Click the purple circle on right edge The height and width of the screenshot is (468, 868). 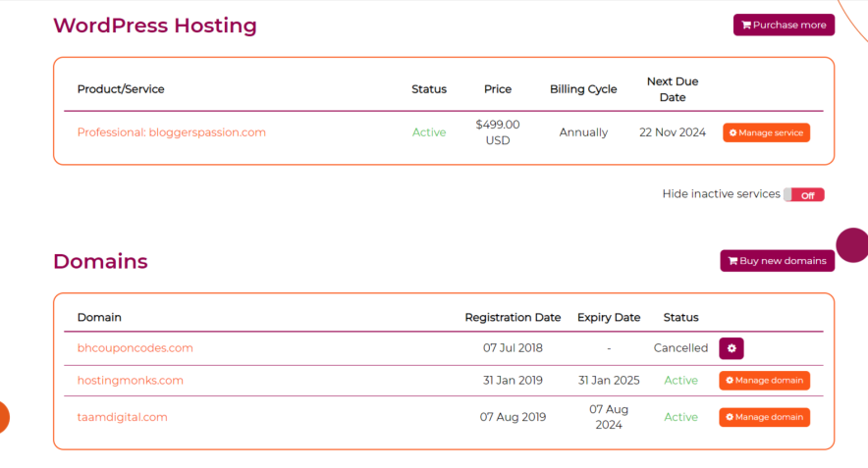tap(853, 245)
